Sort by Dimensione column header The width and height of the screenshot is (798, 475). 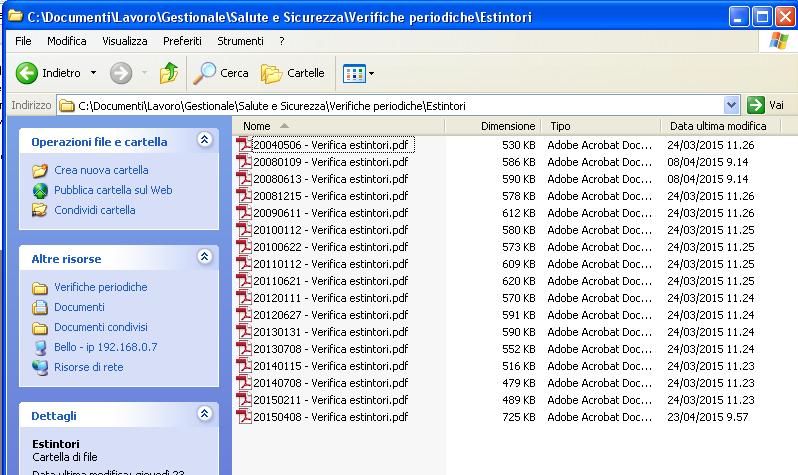click(507, 126)
